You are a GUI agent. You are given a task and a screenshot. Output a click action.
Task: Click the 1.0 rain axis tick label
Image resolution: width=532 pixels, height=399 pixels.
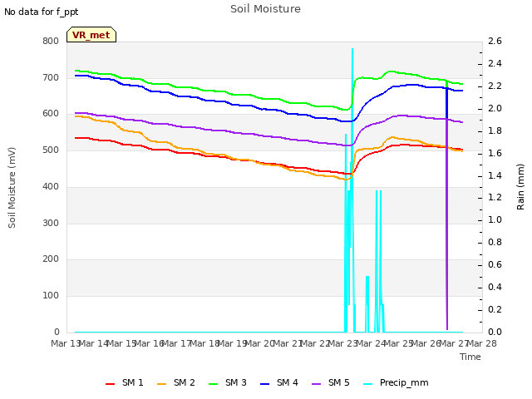(x=495, y=219)
